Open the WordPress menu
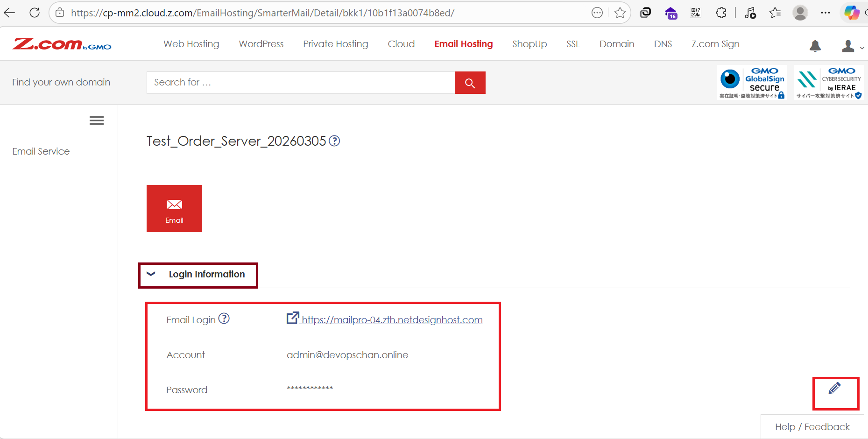Image resolution: width=868 pixels, height=439 pixels. click(261, 44)
